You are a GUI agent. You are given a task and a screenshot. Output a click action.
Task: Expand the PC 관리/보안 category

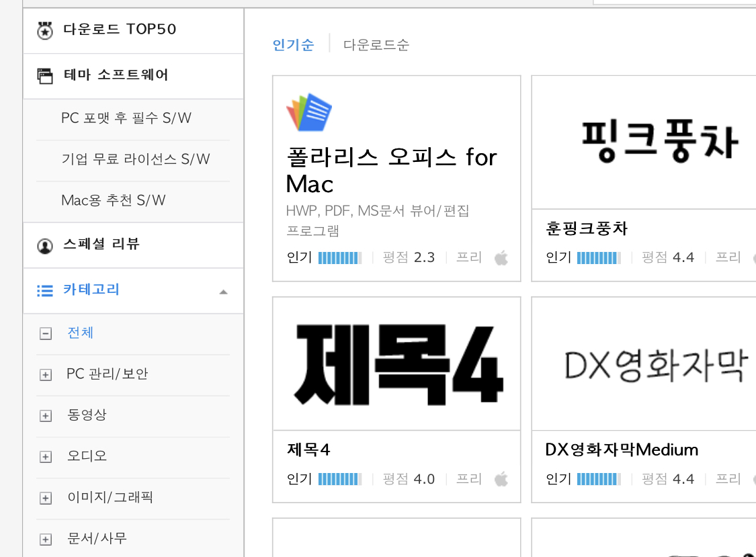click(x=46, y=375)
